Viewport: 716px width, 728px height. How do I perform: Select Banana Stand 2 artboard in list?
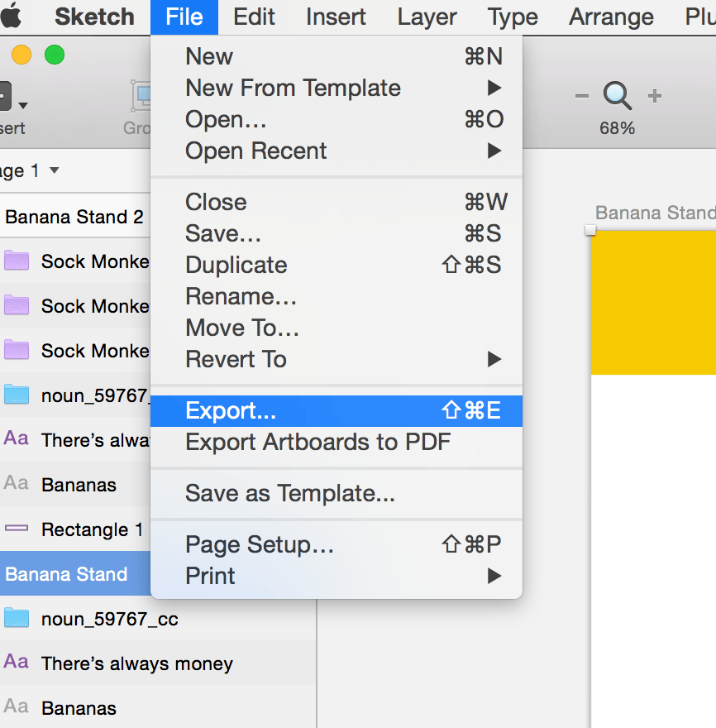click(75, 217)
